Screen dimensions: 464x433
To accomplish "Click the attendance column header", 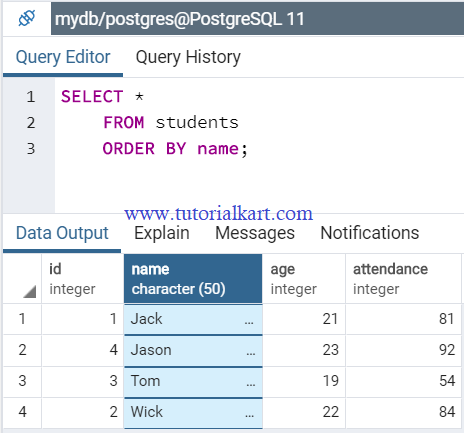I will click(x=404, y=279).
